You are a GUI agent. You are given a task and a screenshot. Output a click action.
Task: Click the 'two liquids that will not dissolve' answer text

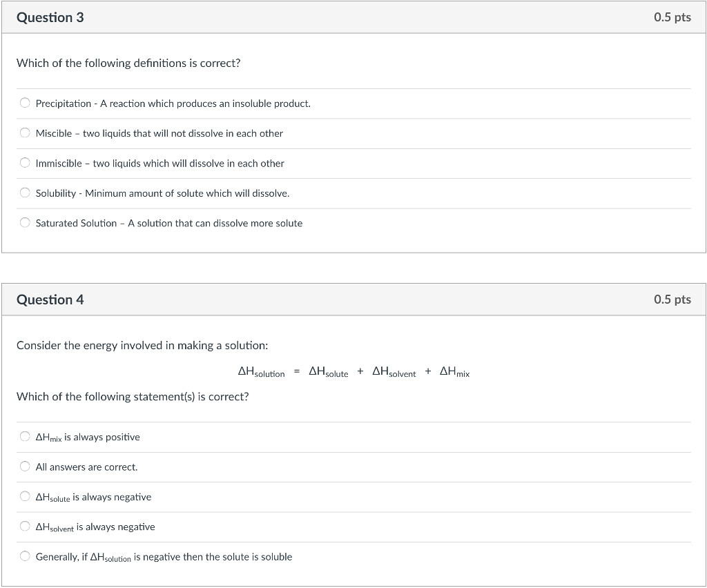(183, 133)
